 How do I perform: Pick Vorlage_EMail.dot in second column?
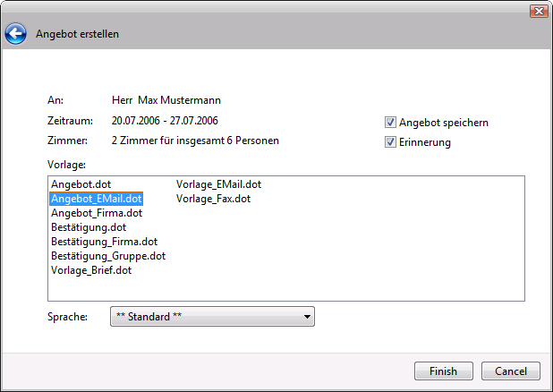point(218,184)
